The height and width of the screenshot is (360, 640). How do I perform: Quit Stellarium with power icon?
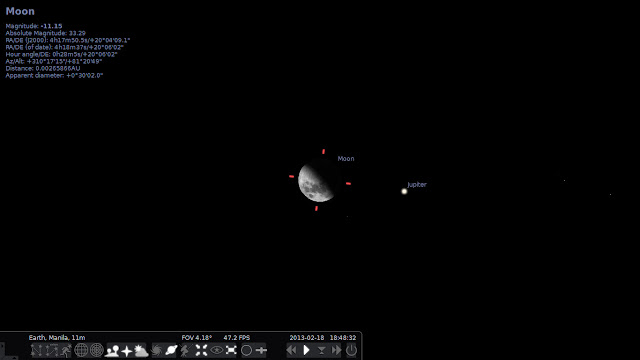[351, 350]
